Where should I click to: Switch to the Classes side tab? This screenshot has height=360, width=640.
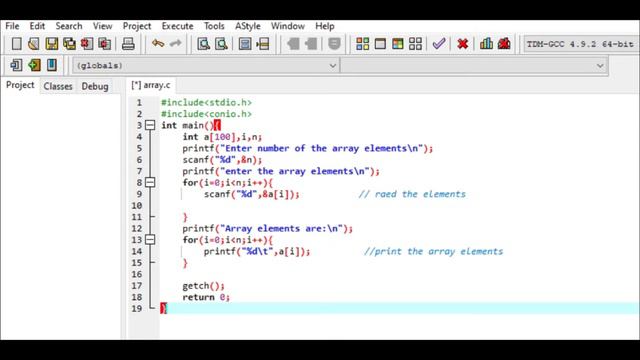(x=58, y=86)
